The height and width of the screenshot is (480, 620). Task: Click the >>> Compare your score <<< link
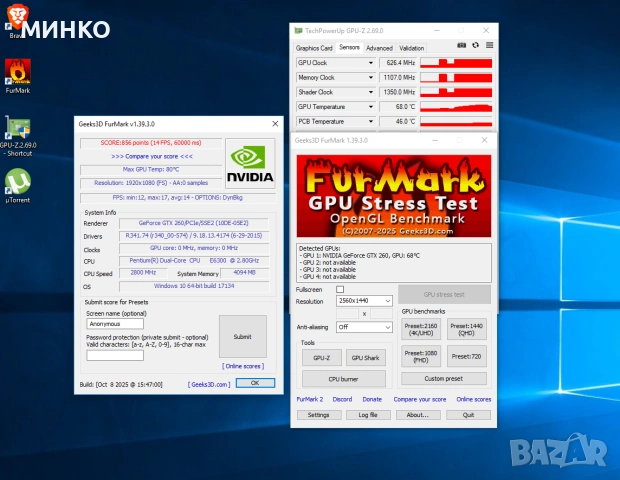click(152, 157)
